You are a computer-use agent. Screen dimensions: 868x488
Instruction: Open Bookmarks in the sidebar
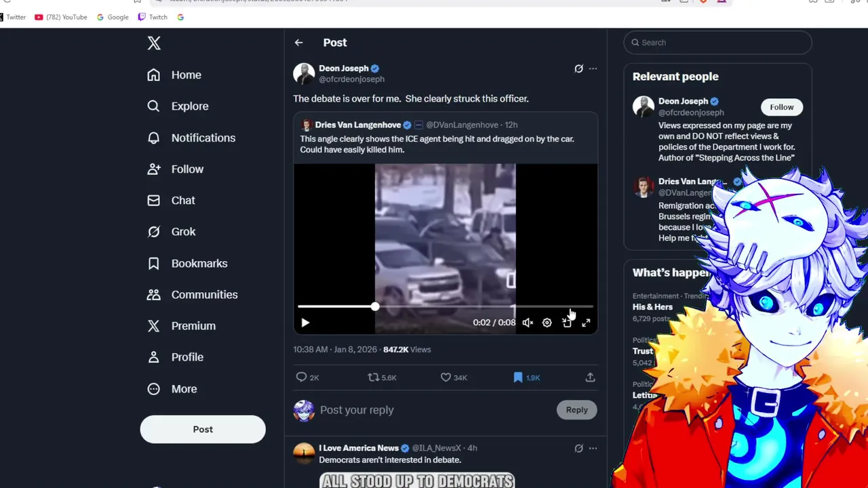[187, 263]
